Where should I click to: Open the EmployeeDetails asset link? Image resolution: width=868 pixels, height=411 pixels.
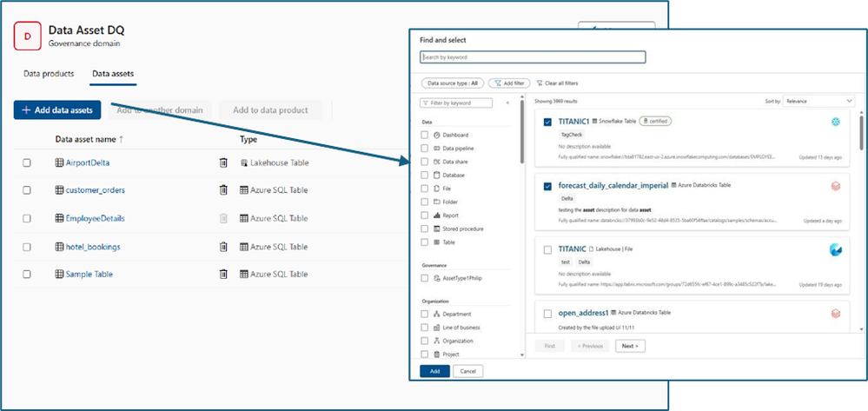96,218
